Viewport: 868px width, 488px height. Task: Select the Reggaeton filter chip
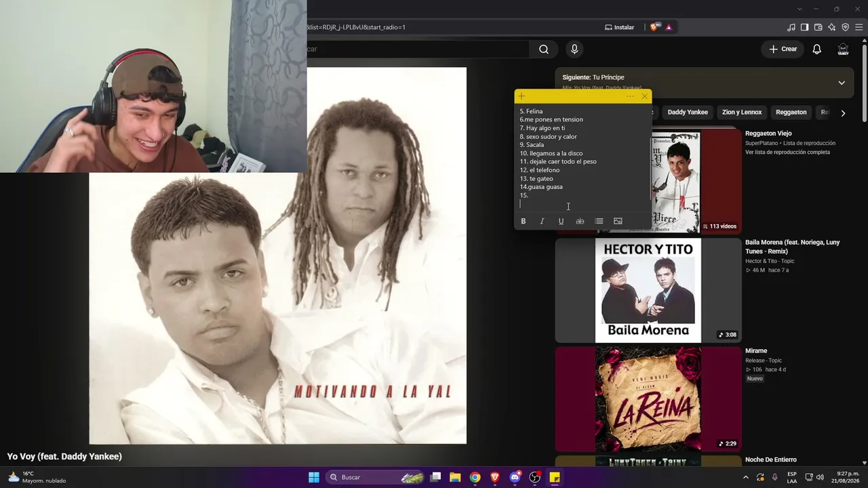pos(791,113)
